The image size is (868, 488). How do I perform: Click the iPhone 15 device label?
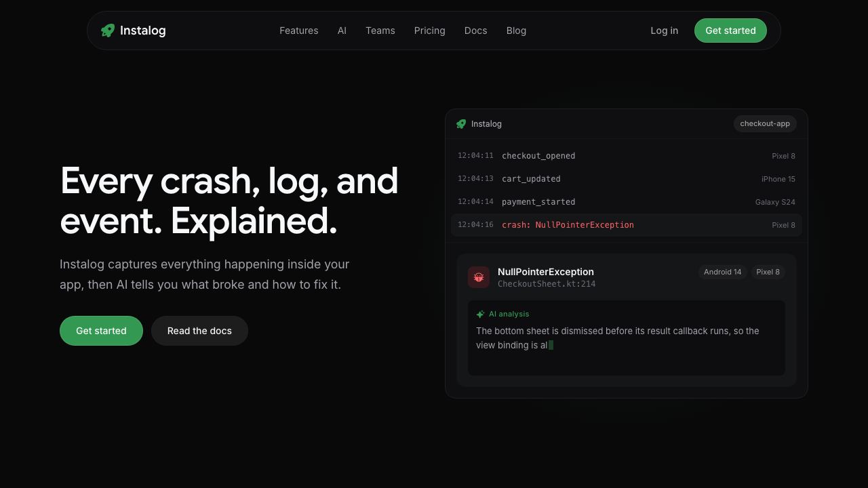pyautogui.click(x=778, y=179)
